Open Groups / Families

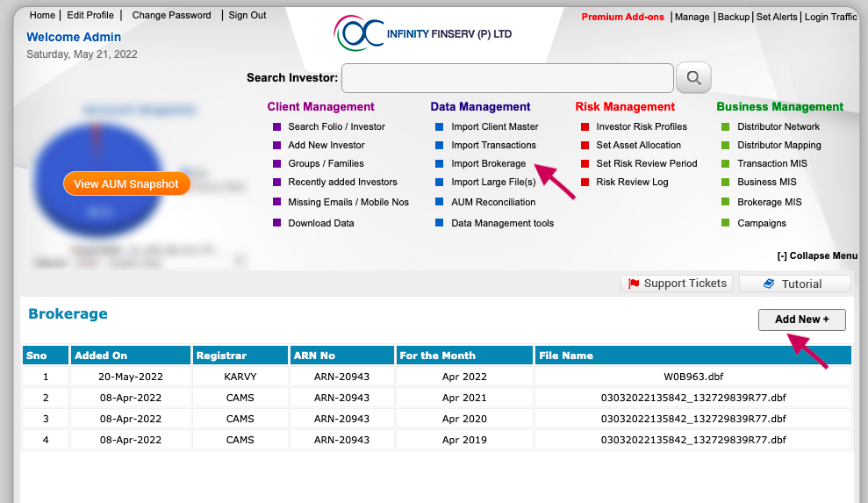click(326, 163)
